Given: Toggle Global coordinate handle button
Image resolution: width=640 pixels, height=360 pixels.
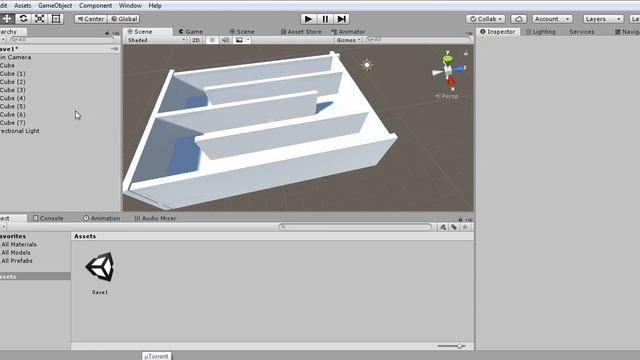Looking at the screenshot, I should (x=124, y=19).
